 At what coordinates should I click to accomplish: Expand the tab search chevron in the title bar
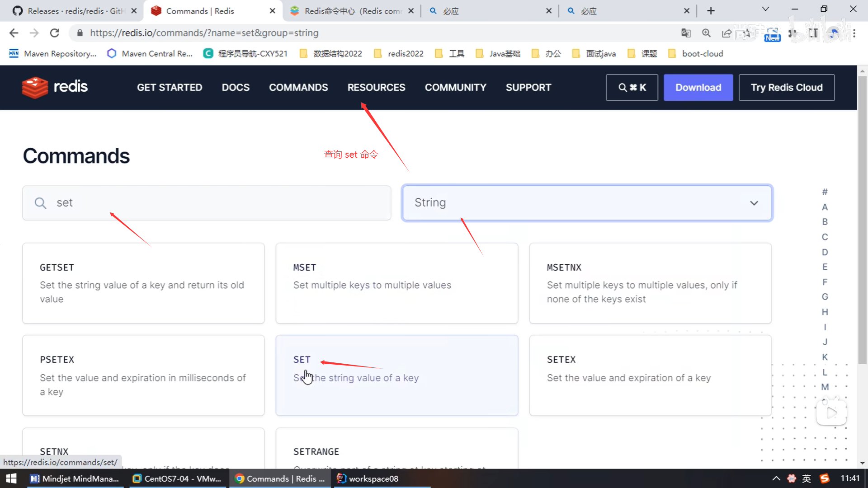[x=765, y=9]
